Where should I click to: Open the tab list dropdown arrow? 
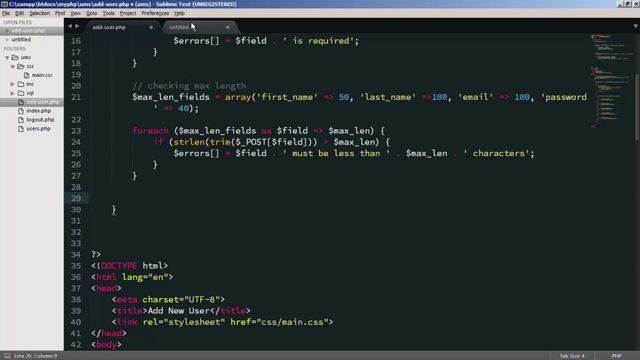point(636,26)
